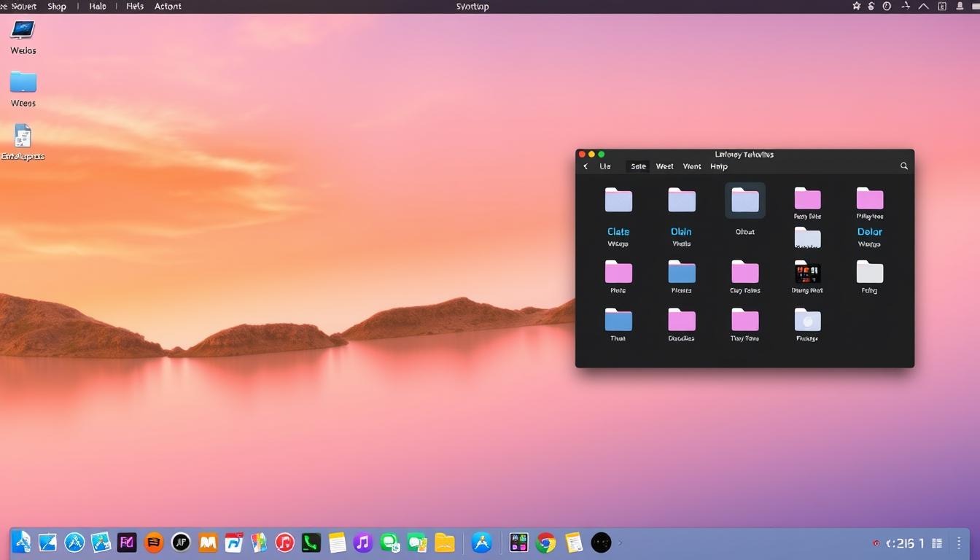
Task: Launch the red Music app in dock
Action: [x=284, y=542]
